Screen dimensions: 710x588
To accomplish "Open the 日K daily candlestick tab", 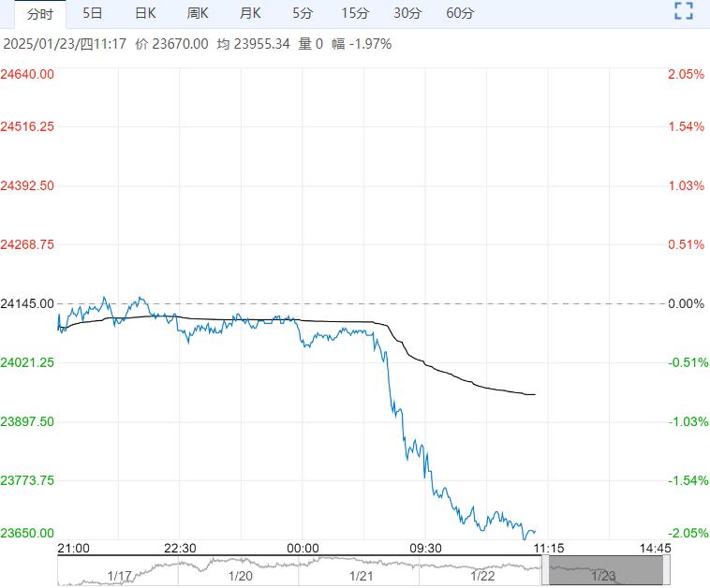I will click(x=145, y=13).
